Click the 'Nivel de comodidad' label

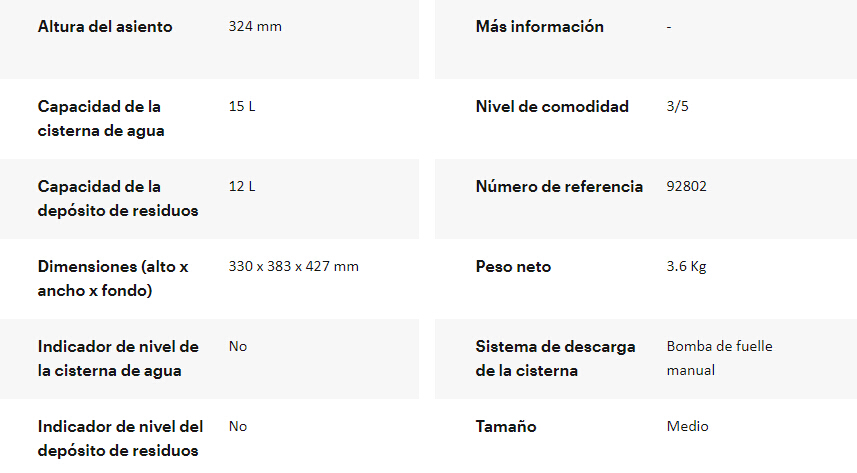(x=552, y=107)
